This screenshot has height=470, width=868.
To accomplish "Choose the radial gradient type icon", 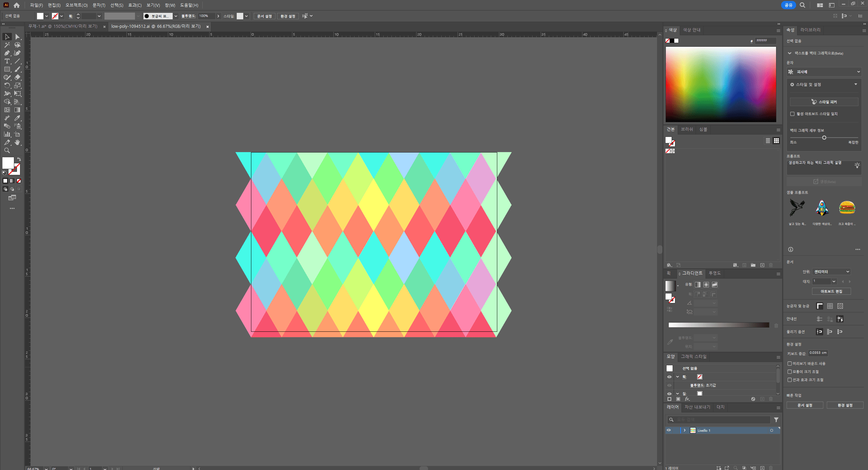I will click(x=706, y=285).
